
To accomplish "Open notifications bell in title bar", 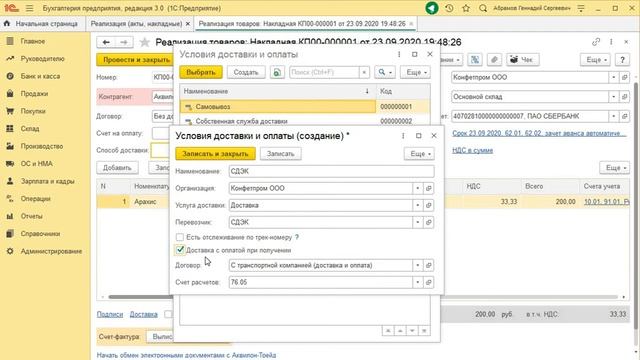I will tap(432, 8).
